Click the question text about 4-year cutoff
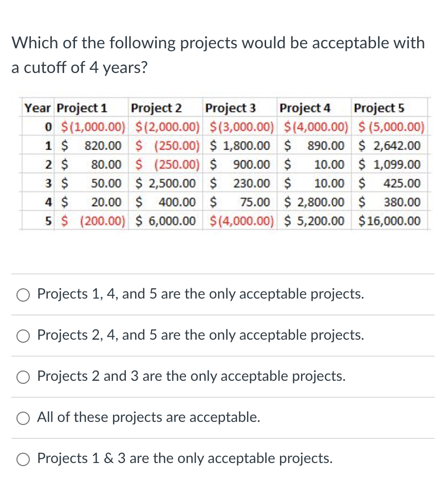Screen dimensions: 448x481 218,54
